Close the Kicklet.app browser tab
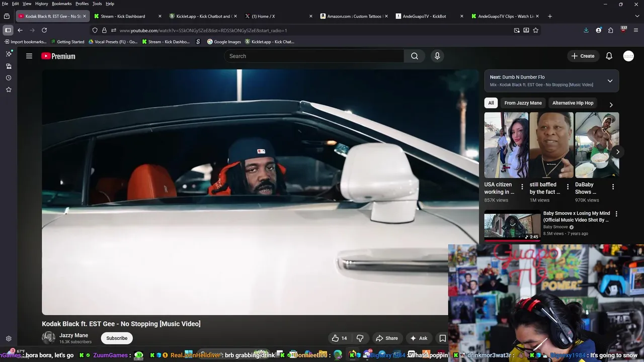Image resolution: width=644 pixels, height=362 pixels. [x=235, y=16]
